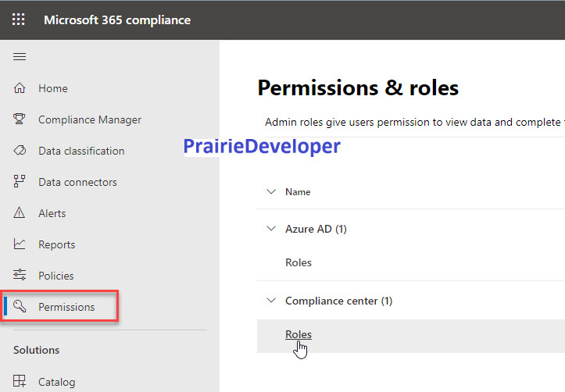Open Data classification section
The width and height of the screenshot is (565, 392).
(81, 151)
